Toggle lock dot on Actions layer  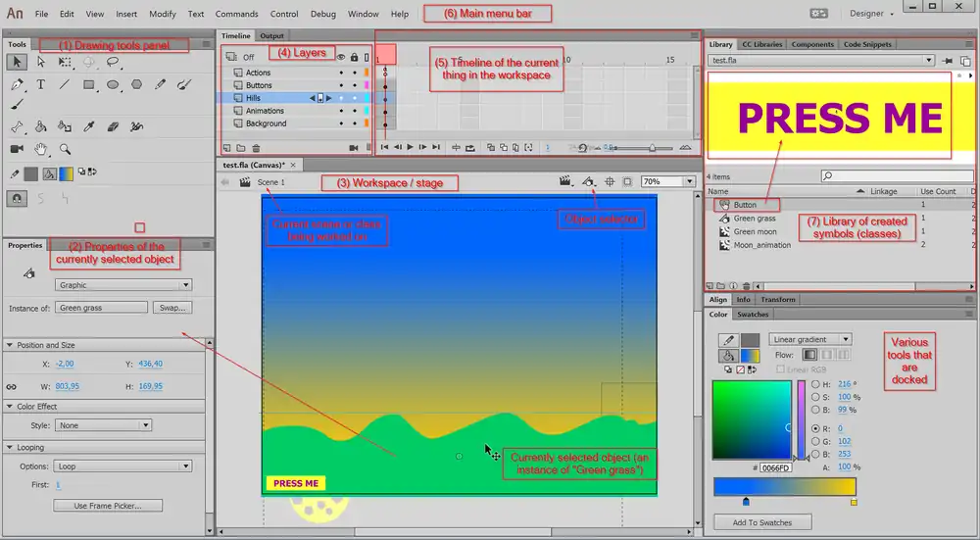tap(354, 73)
